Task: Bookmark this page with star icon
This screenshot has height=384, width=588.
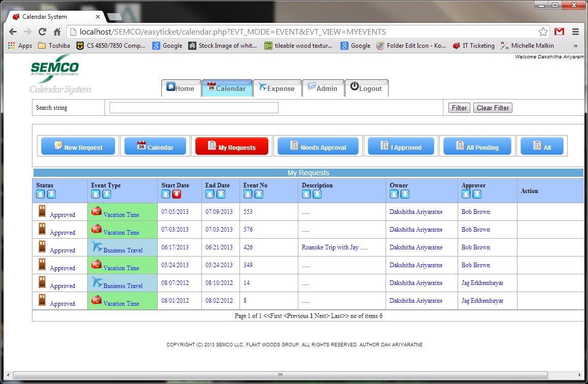Action: 543,31
